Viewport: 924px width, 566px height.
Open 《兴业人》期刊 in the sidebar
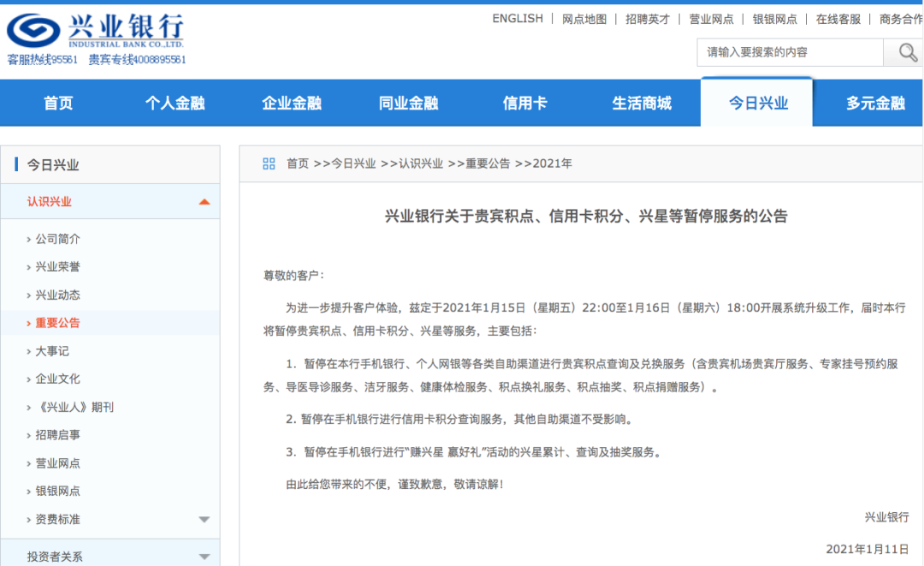click(74, 408)
